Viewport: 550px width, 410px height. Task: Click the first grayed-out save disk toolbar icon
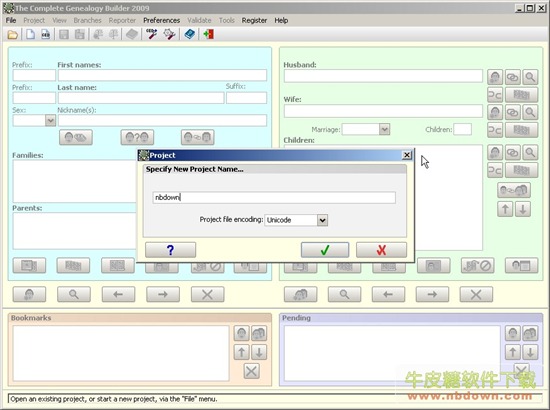tap(64, 34)
